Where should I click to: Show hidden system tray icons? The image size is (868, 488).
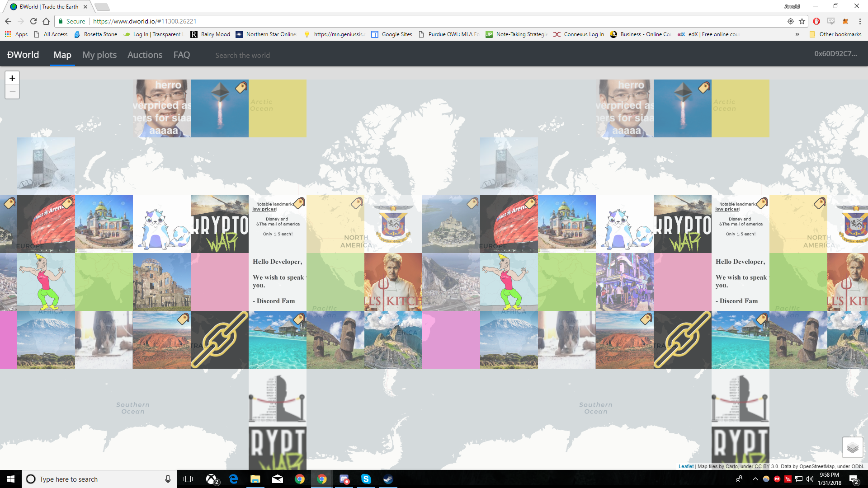point(755,479)
